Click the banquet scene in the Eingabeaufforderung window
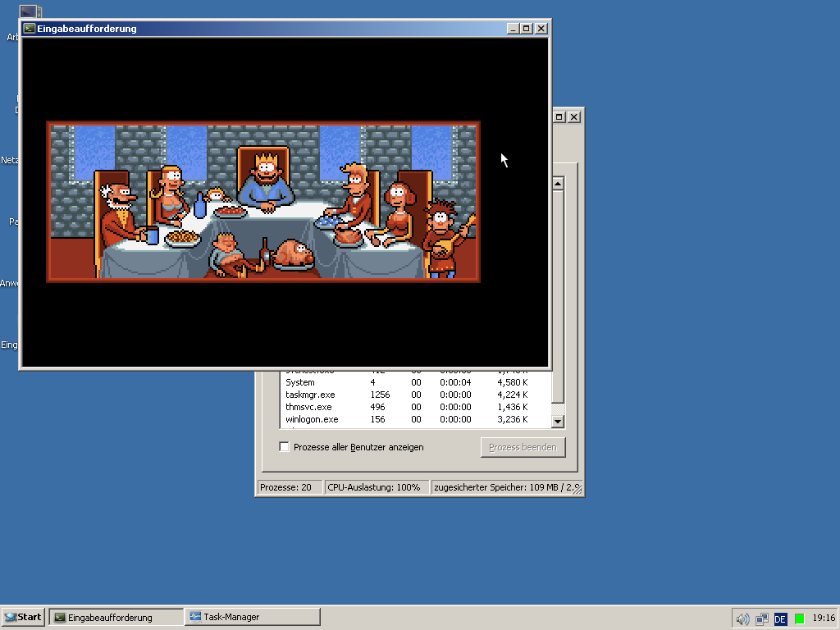 click(x=263, y=202)
